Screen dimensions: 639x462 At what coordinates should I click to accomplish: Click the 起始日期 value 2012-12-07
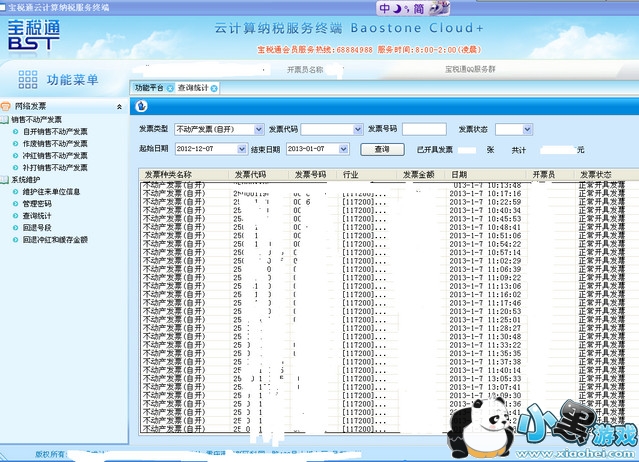click(195, 149)
